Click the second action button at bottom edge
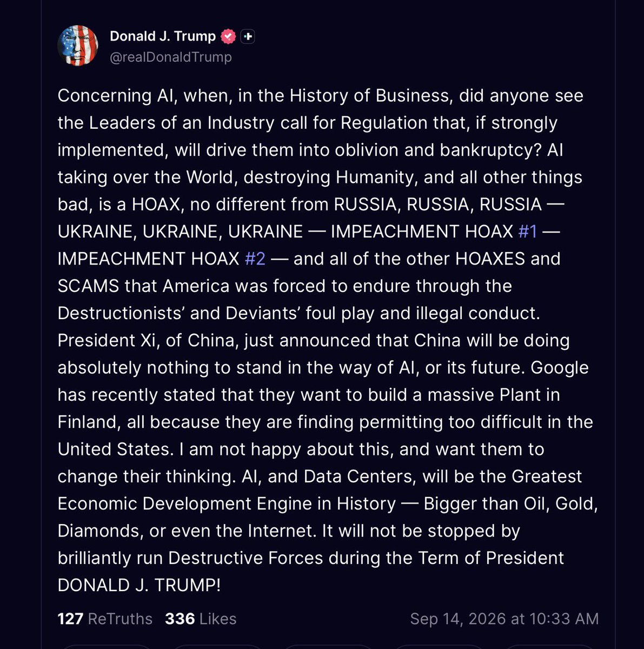Image resolution: width=644 pixels, height=649 pixels. (x=218, y=647)
